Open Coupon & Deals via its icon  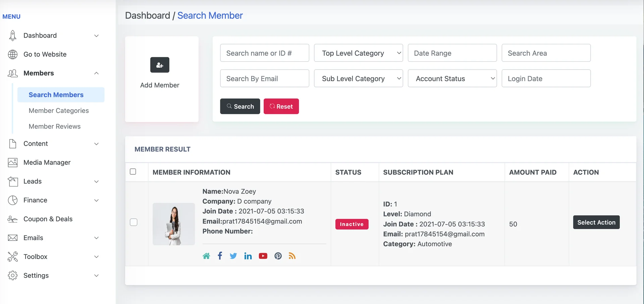12,219
